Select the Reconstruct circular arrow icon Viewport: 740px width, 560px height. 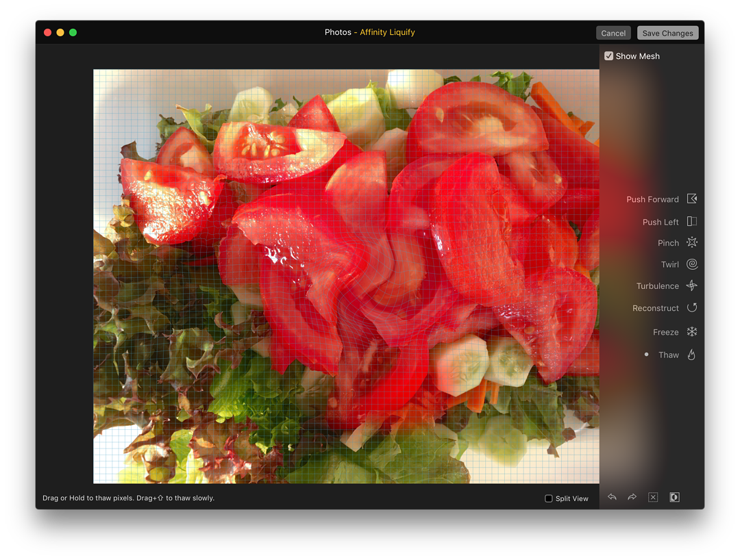[692, 307]
